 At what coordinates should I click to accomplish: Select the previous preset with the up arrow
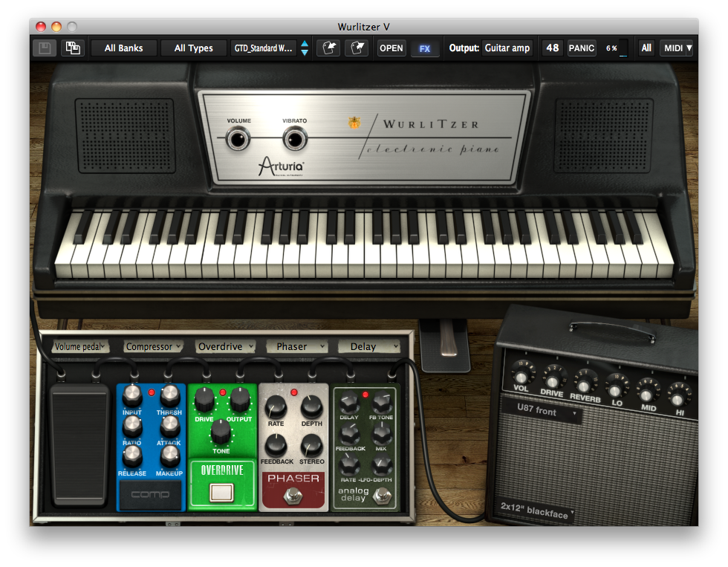click(305, 44)
